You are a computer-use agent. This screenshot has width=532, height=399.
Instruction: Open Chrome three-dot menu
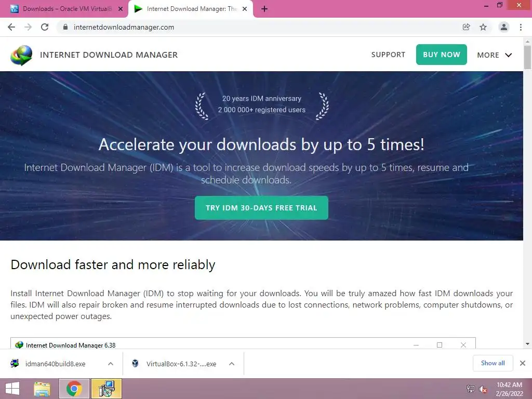[521, 27]
